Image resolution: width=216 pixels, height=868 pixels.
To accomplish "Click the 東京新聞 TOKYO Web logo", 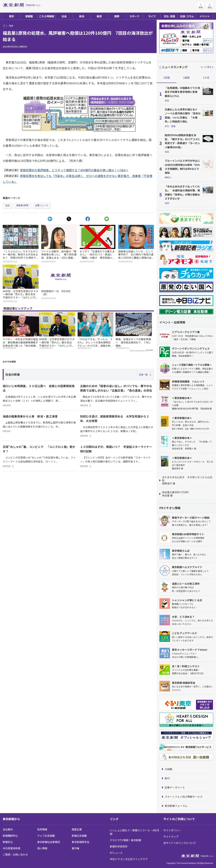I will point(22,5).
